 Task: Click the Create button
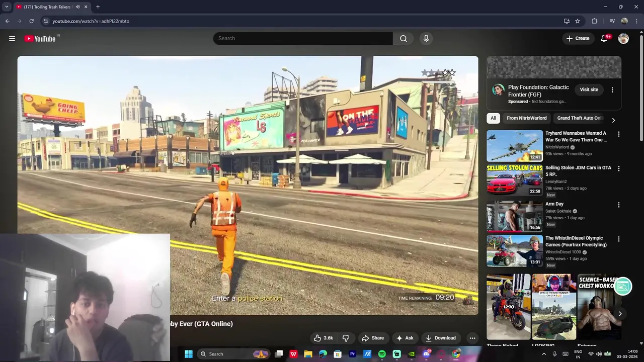[x=578, y=39]
